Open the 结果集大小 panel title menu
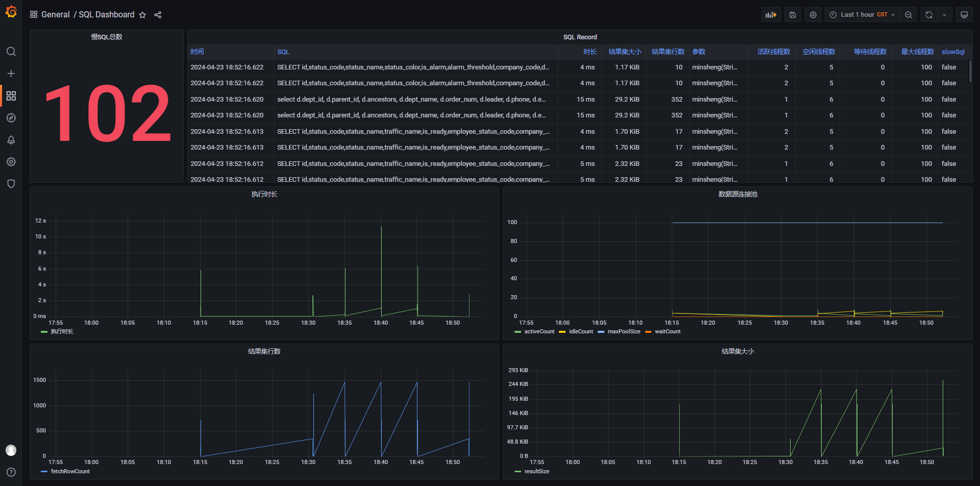 [738, 351]
